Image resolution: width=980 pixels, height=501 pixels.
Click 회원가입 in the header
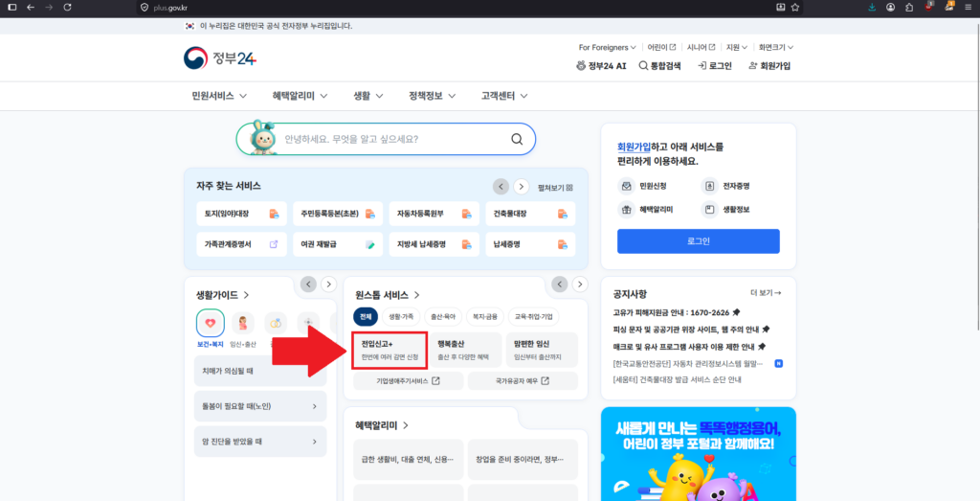coord(769,66)
